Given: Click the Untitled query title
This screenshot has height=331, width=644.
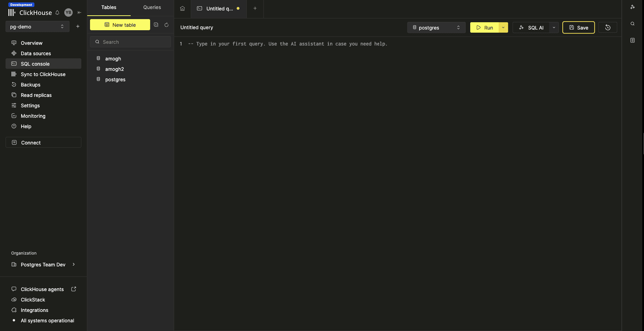Looking at the screenshot, I should tap(197, 27).
